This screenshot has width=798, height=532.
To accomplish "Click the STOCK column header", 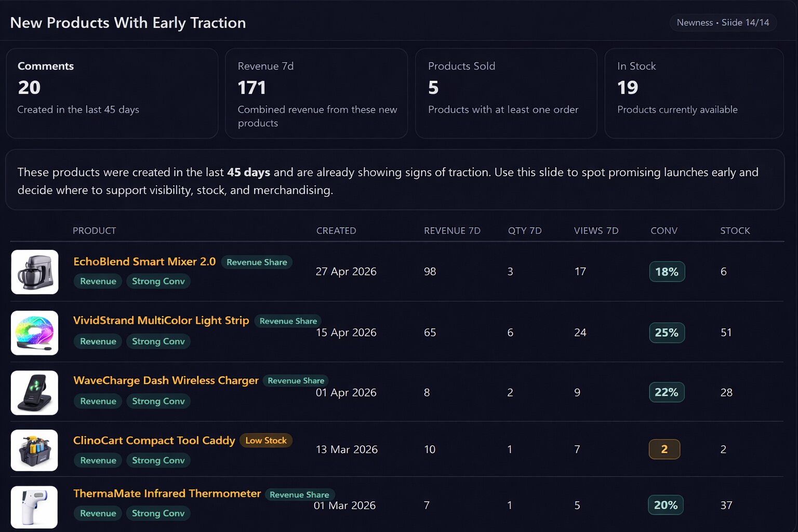I will coord(735,231).
